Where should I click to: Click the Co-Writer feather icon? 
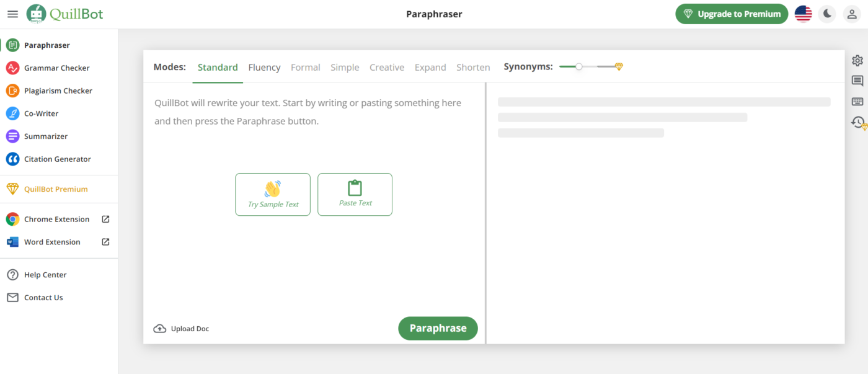(12, 114)
